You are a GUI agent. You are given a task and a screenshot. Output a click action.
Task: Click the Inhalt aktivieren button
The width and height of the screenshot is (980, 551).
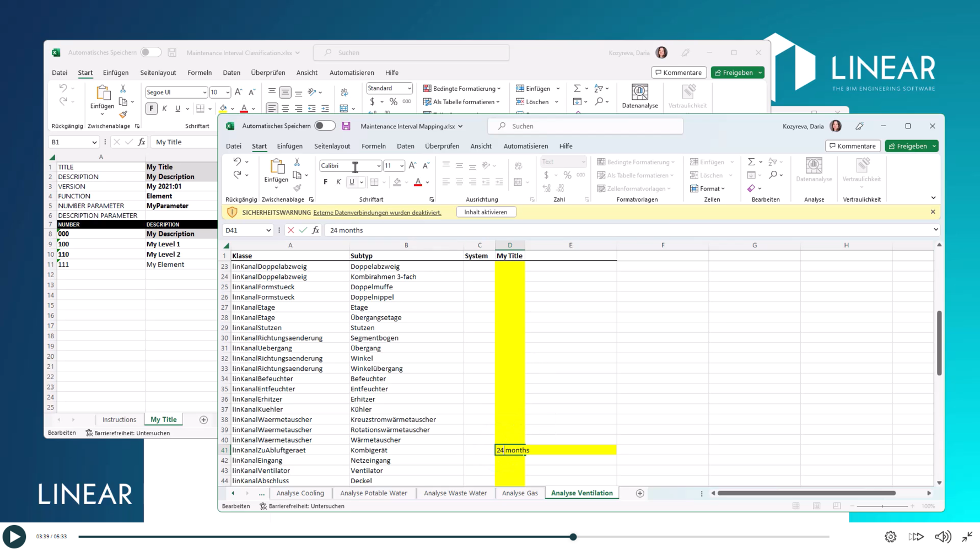(x=486, y=212)
